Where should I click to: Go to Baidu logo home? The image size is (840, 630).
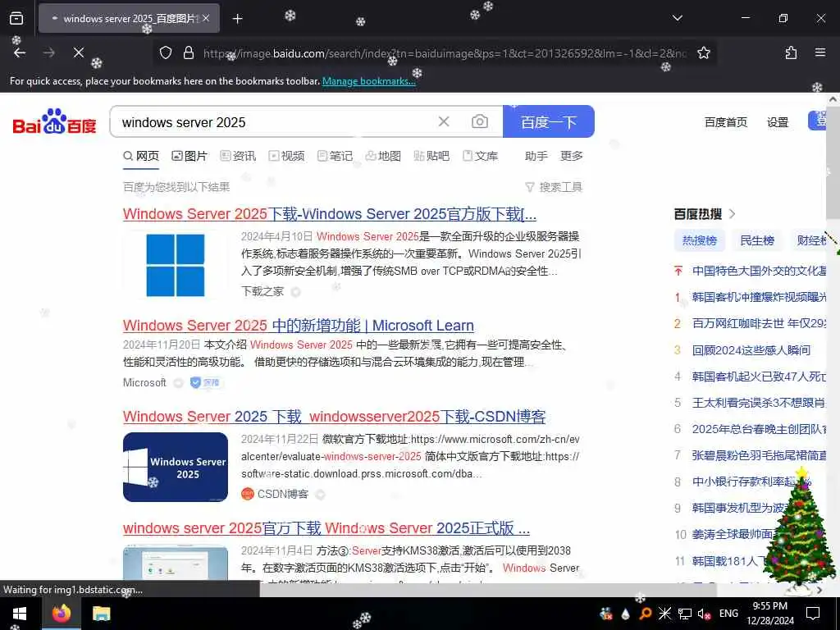click(54, 121)
